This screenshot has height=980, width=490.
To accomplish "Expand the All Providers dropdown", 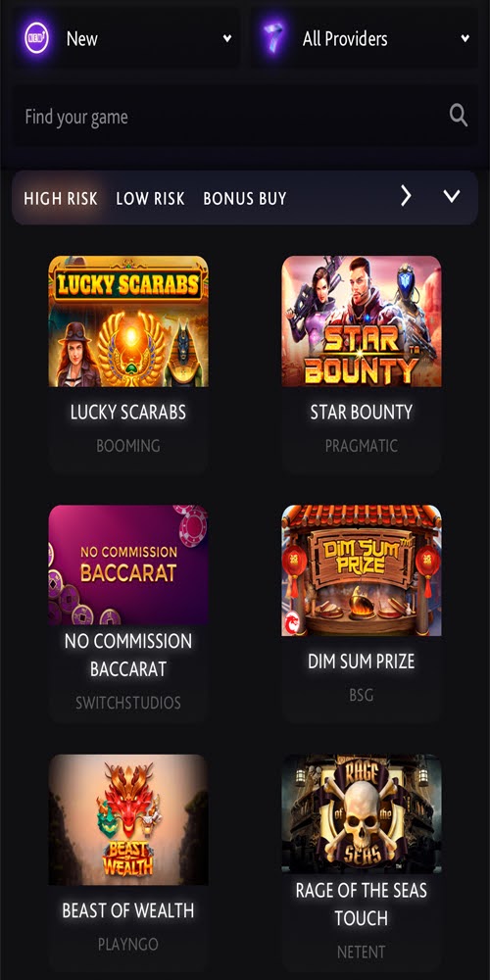I will point(465,39).
